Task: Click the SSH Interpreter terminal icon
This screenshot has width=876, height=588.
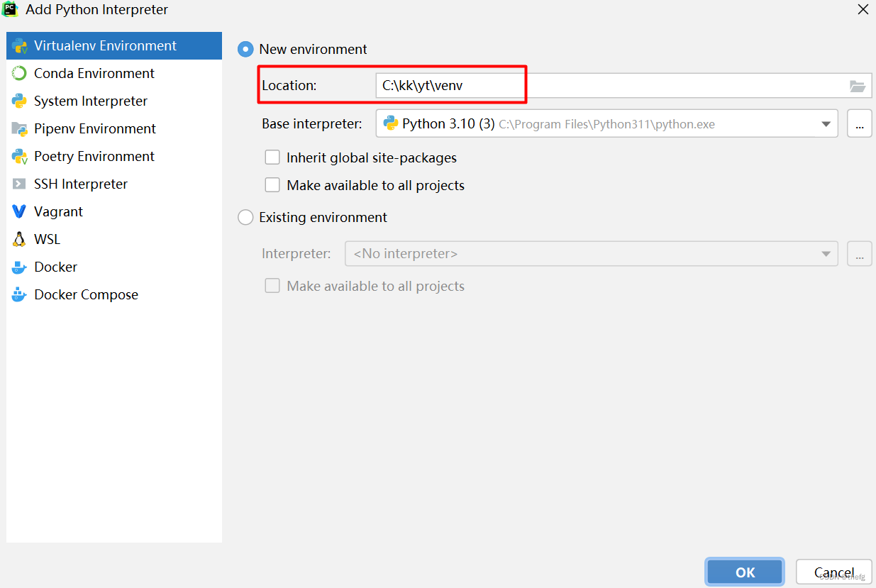Action: tap(20, 184)
